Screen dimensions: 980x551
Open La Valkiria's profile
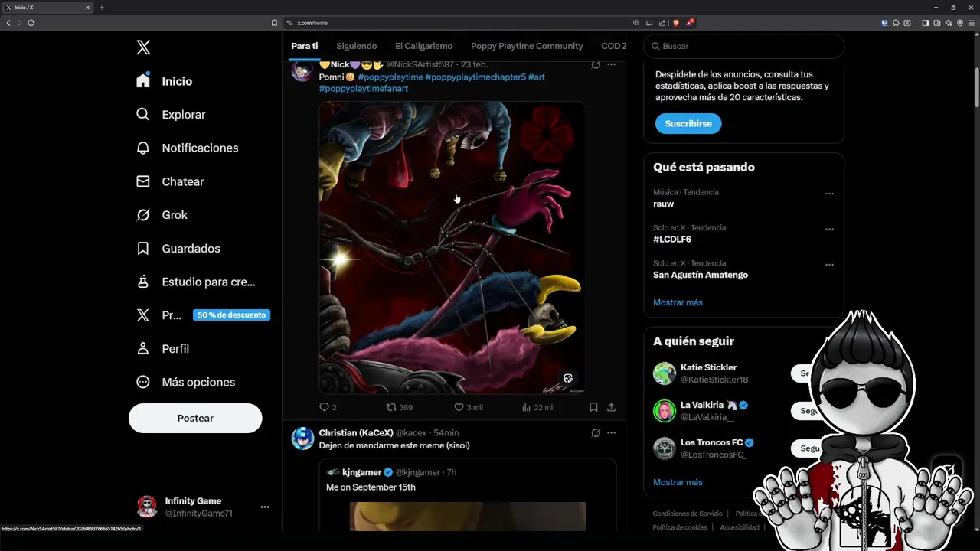point(702,405)
